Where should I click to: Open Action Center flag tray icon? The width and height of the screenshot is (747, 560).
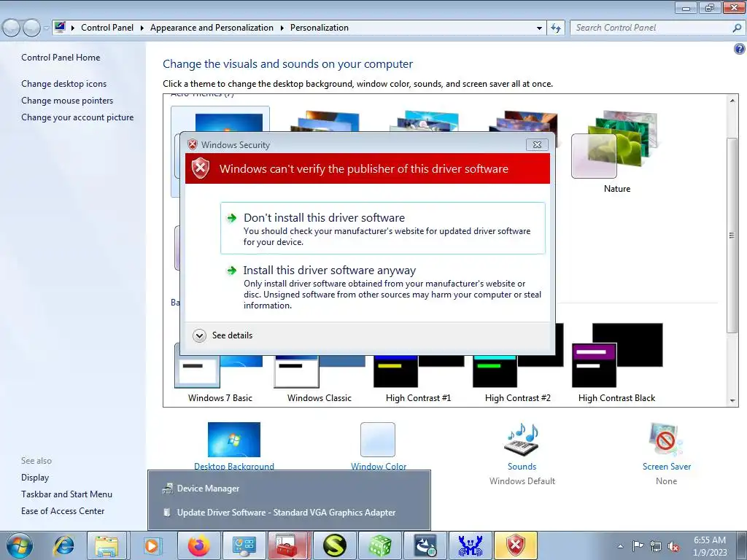tap(638, 546)
